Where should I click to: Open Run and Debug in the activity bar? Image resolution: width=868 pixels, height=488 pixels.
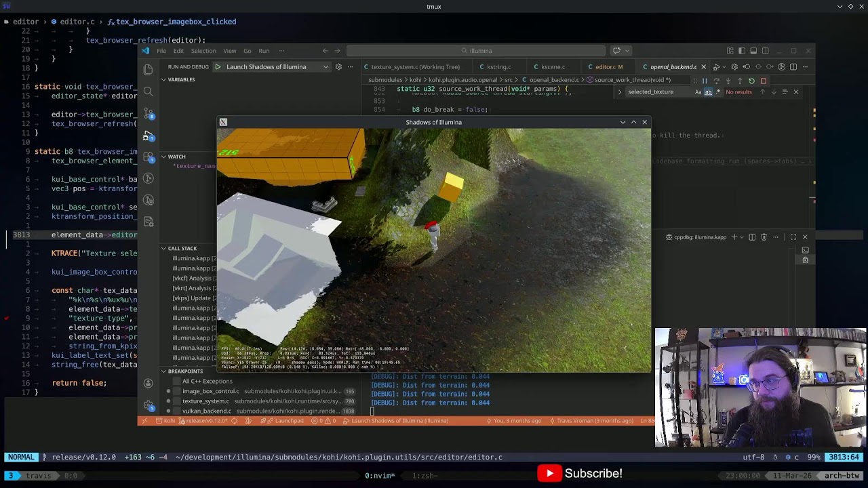click(x=148, y=136)
